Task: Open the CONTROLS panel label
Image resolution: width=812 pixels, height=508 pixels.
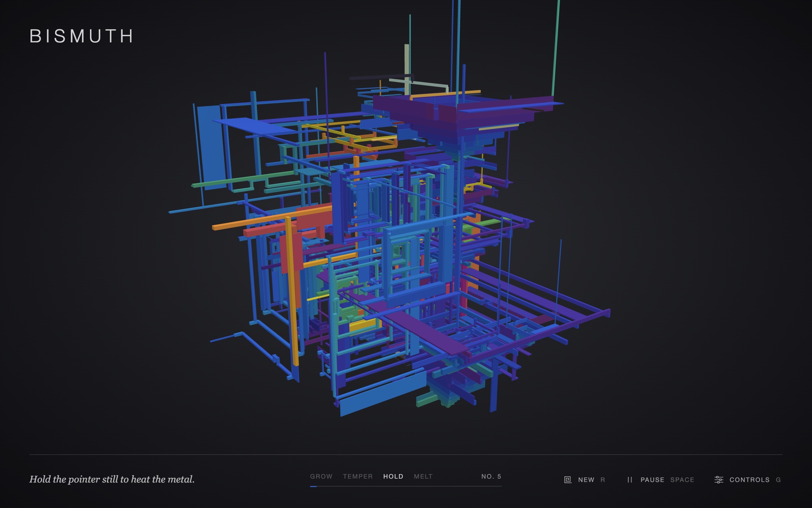Action: point(749,480)
